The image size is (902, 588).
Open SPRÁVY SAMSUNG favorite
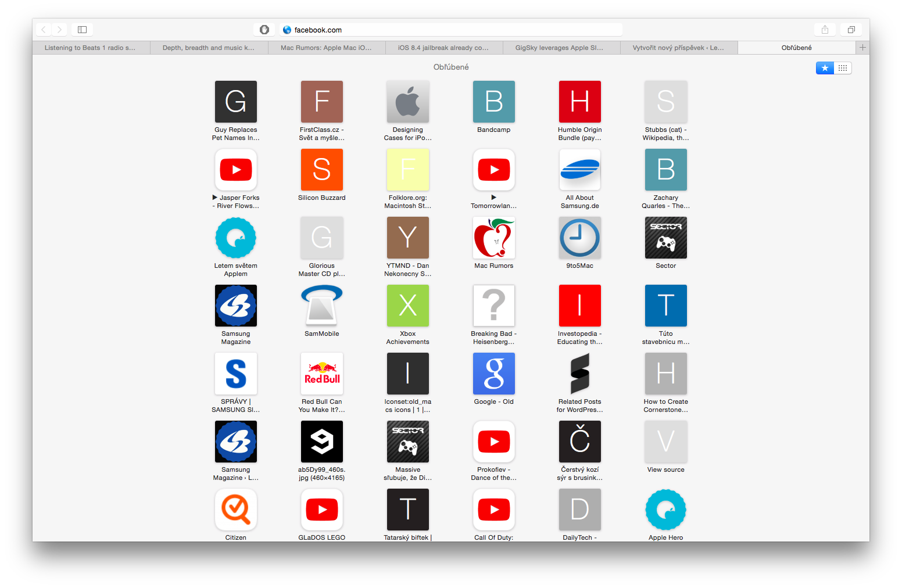click(236, 374)
